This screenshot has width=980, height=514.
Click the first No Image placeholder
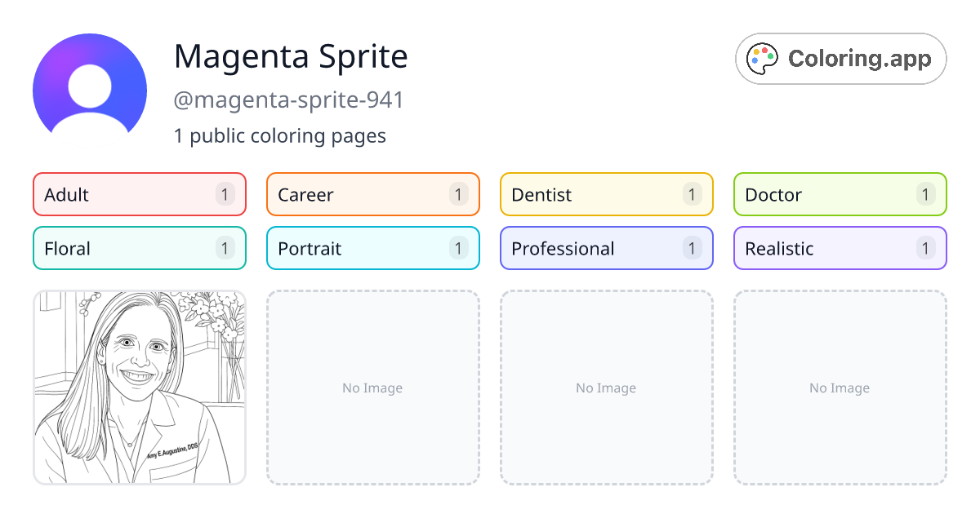coord(372,388)
